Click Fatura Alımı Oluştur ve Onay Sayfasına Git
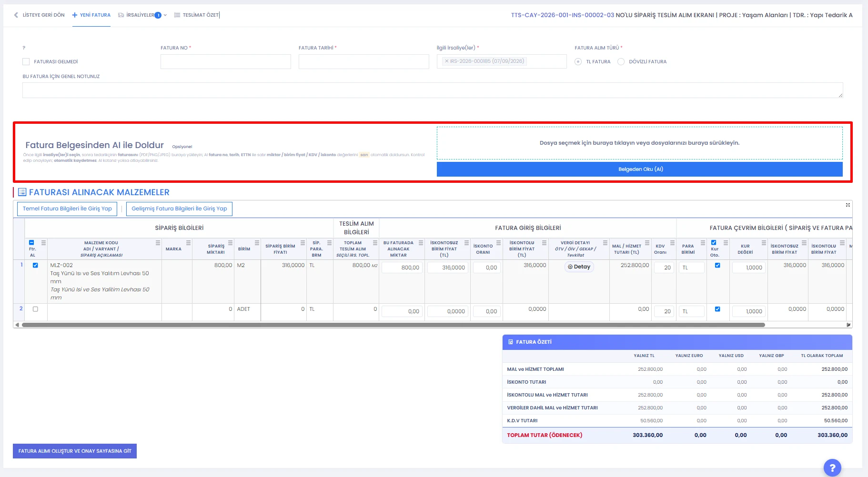Image resolution: width=868 pixels, height=477 pixels. pos(75,451)
